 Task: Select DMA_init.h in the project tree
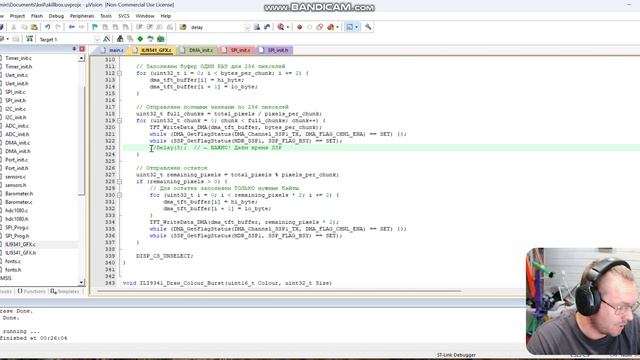pos(18,151)
